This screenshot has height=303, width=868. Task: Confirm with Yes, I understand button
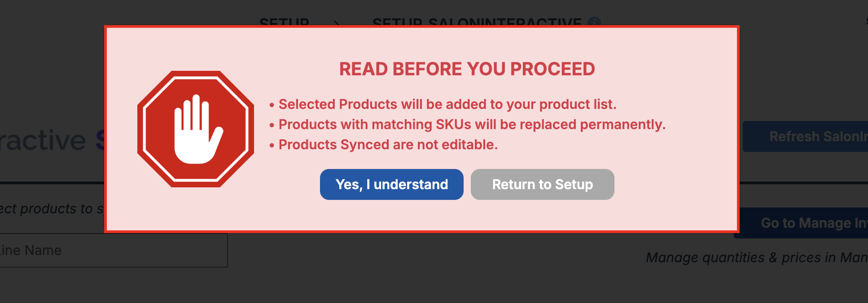391,184
